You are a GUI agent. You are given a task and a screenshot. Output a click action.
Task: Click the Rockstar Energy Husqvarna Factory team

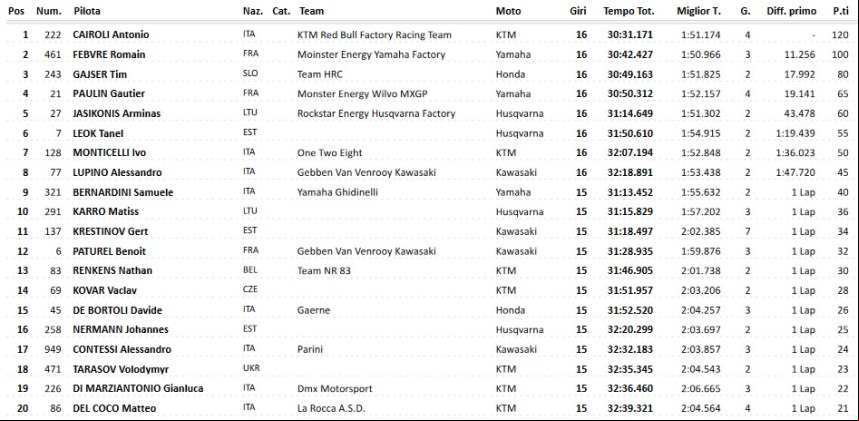point(376,113)
